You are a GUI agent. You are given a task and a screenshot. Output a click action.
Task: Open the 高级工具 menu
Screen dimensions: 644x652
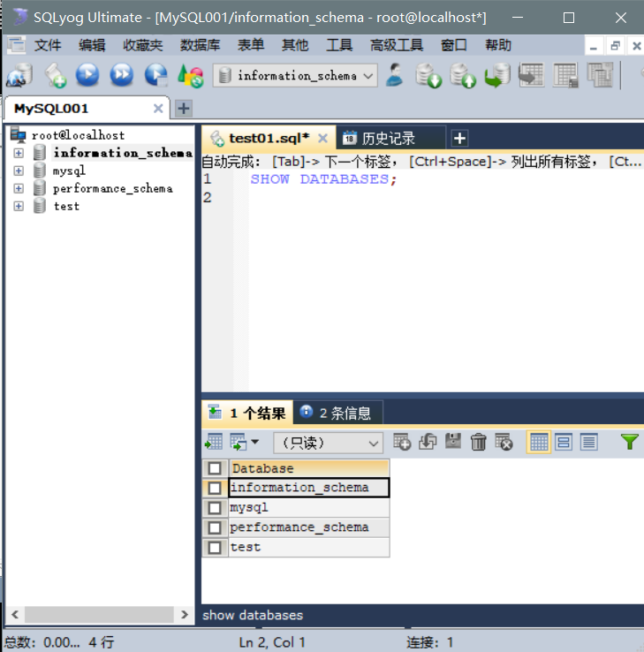(397, 45)
